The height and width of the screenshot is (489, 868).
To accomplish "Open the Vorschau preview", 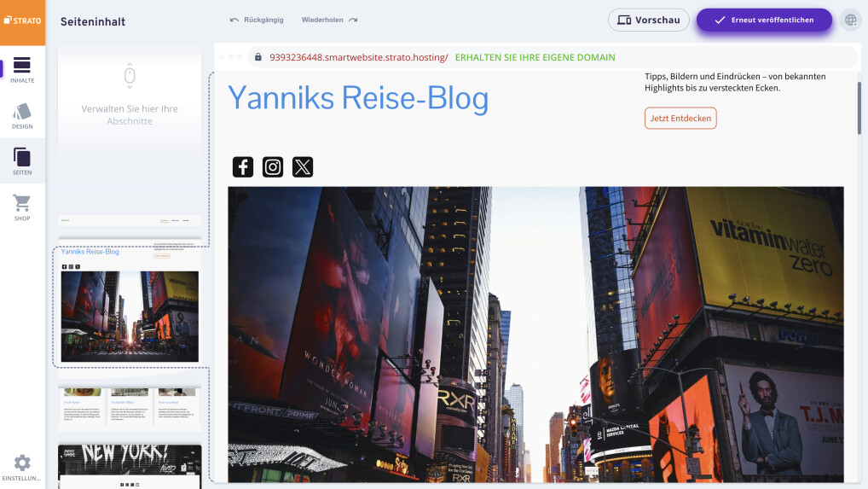I will (x=648, y=20).
